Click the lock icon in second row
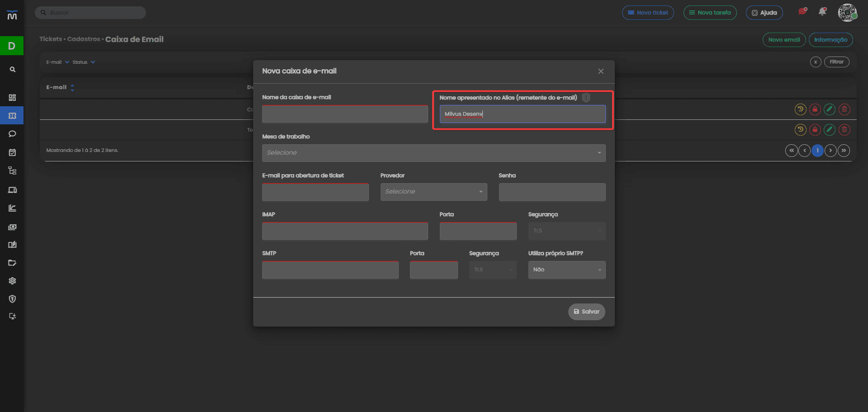Image resolution: width=868 pixels, height=412 pixels. click(x=815, y=130)
